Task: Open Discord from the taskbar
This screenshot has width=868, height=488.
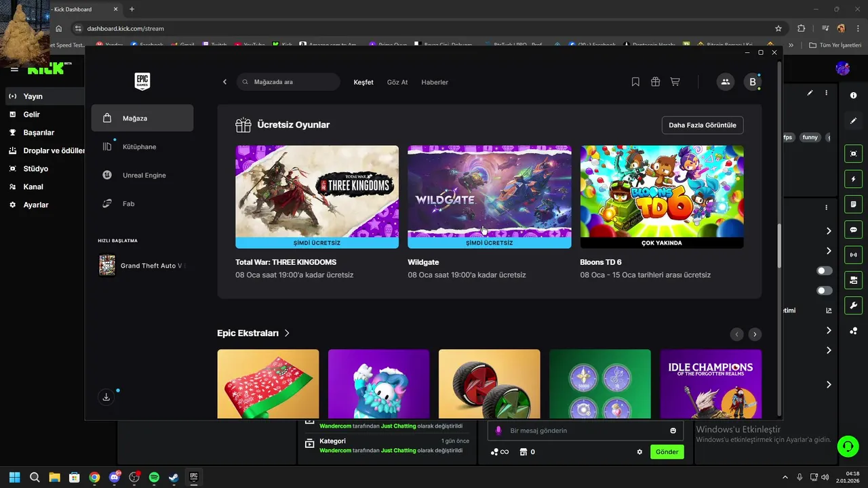Action: point(115,477)
